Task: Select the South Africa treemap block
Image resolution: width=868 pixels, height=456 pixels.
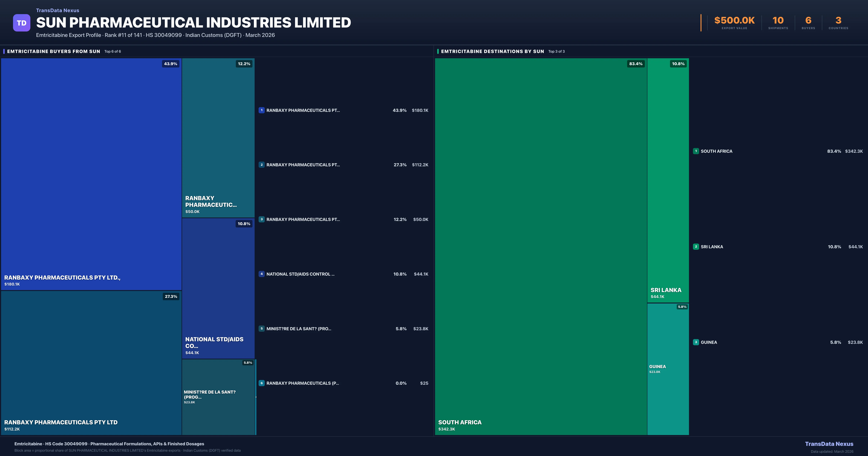Action: point(541,246)
